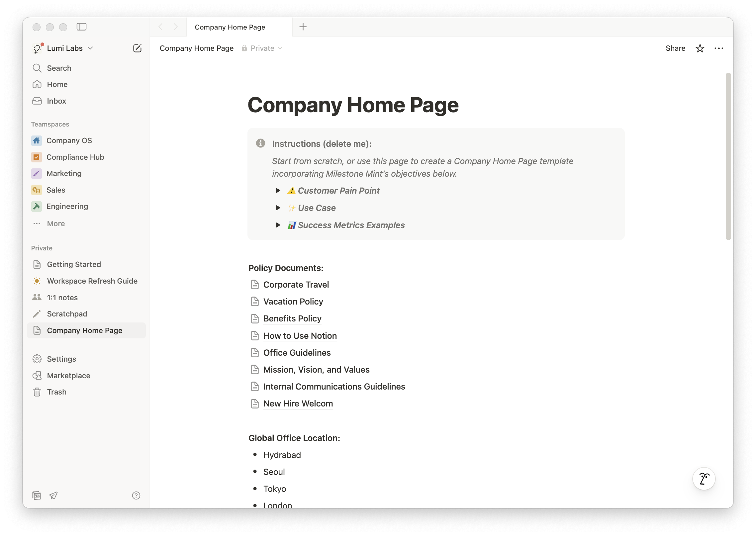Image resolution: width=756 pixels, height=536 pixels.
Task: Open the Marketing teamspace icon
Action: click(x=37, y=173)
